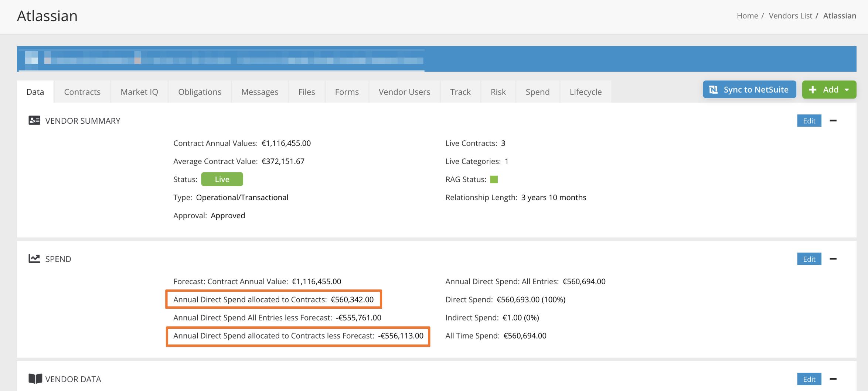Click the green RAG Status swatch
Viewport: 868px width, 391px height.
click(x=494, y=179)
